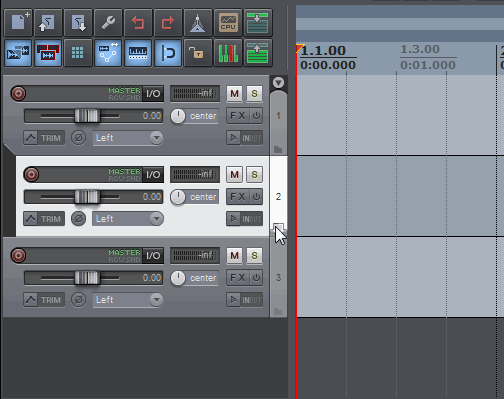Click track 3 pan knob
Screen dimensions: 504x399
178,278
